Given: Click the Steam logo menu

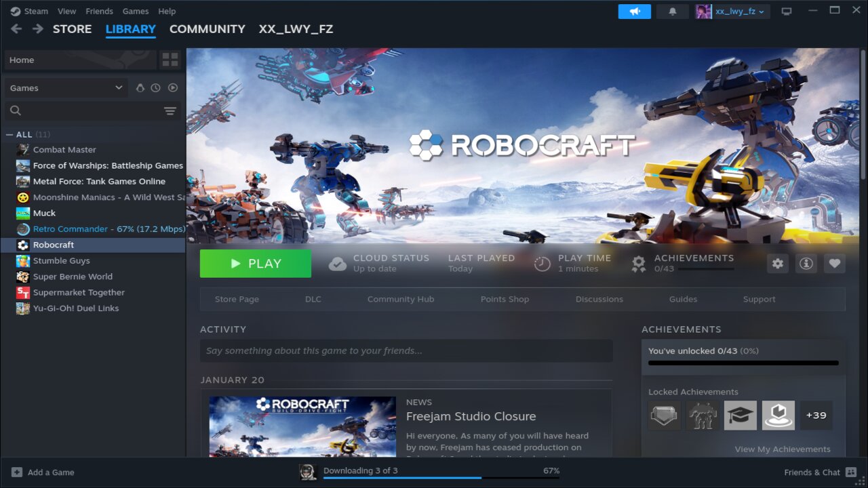Looking at the screenshot, I should coord(15,11).
